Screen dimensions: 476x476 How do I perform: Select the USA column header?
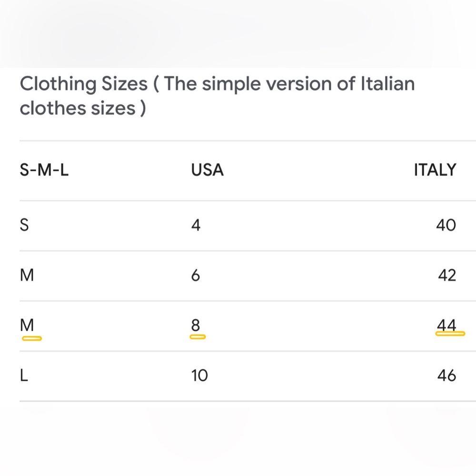pos(207,170)
